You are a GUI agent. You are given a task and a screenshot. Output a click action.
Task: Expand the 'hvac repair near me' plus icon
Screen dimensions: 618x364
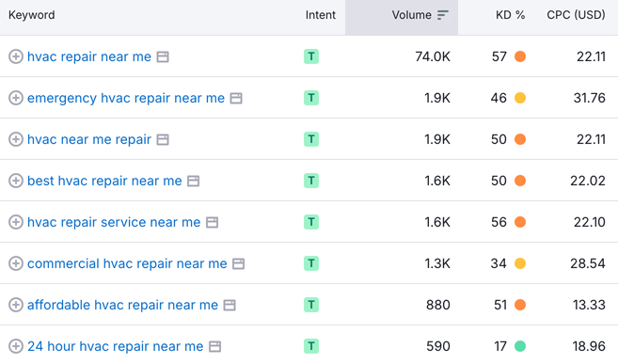[16, 56]
